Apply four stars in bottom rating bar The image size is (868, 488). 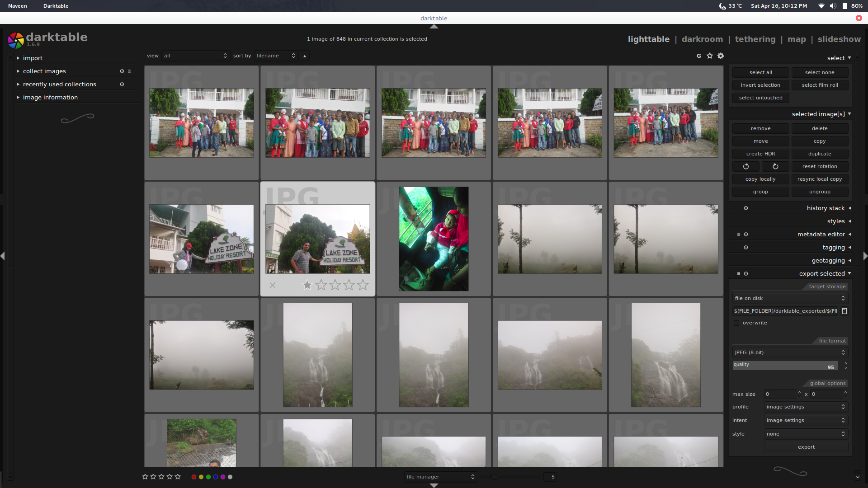pos(170,477)
